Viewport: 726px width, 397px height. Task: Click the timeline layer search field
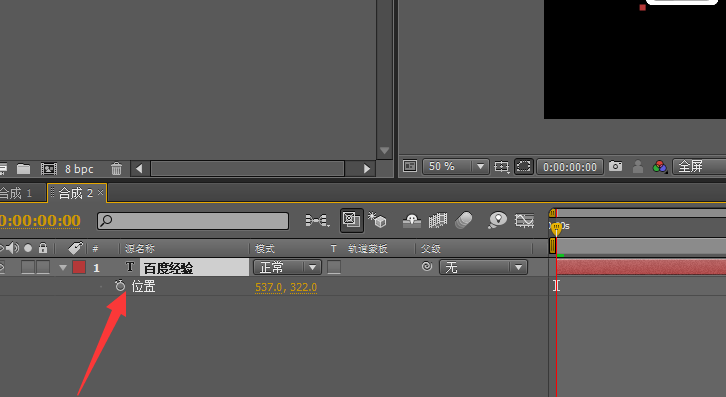click(x=193, y=221)
